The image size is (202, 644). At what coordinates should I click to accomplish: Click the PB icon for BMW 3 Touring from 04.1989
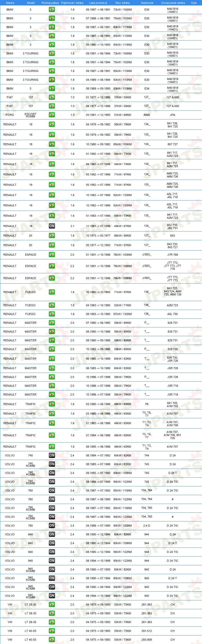pos(52,80)
